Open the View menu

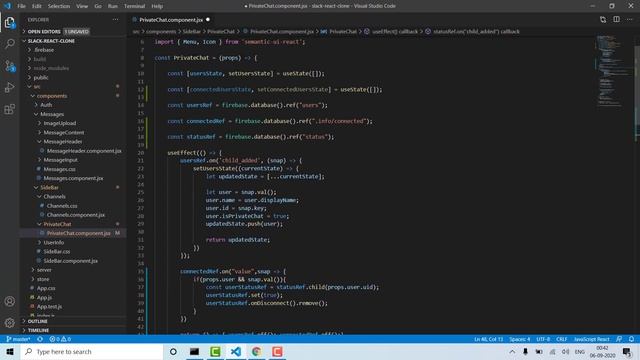[82, 6]
